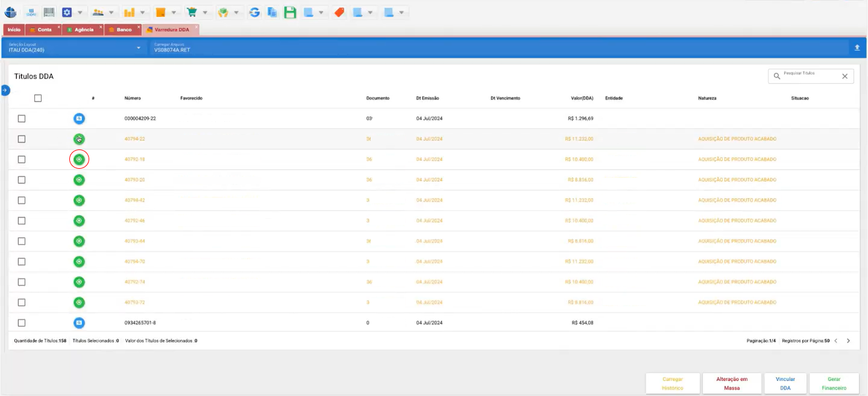The image size is (868, 396).
Task: Go to previous page of titles
Action: click(x=835, y=341)
